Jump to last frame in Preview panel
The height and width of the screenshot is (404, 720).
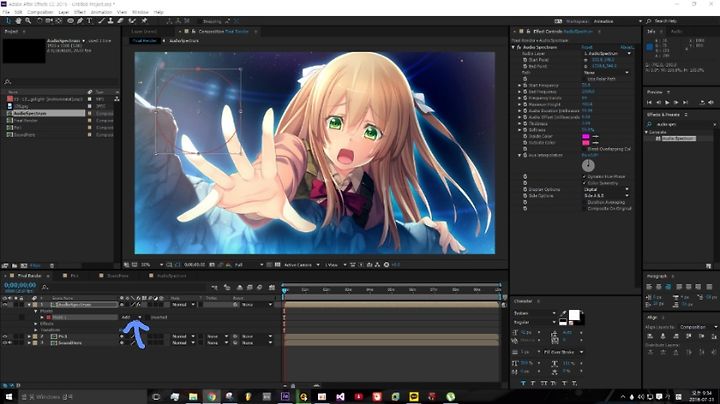tap(685, 102)
